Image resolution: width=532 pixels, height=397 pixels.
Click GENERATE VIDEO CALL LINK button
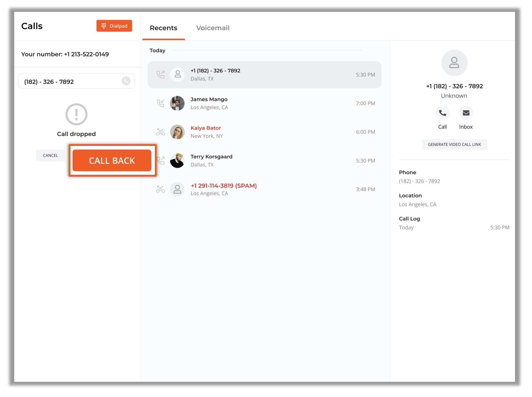click(454, 144)
